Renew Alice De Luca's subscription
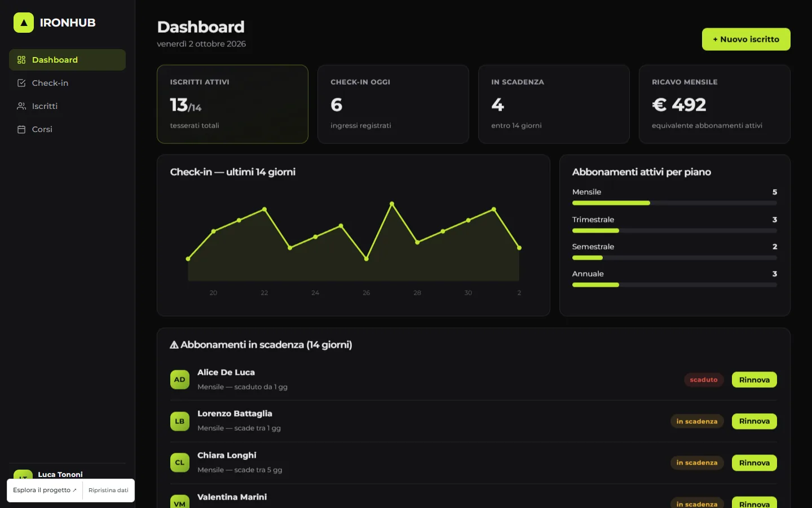This screenshot has width=812, height=508. click(x=754, y=380)
